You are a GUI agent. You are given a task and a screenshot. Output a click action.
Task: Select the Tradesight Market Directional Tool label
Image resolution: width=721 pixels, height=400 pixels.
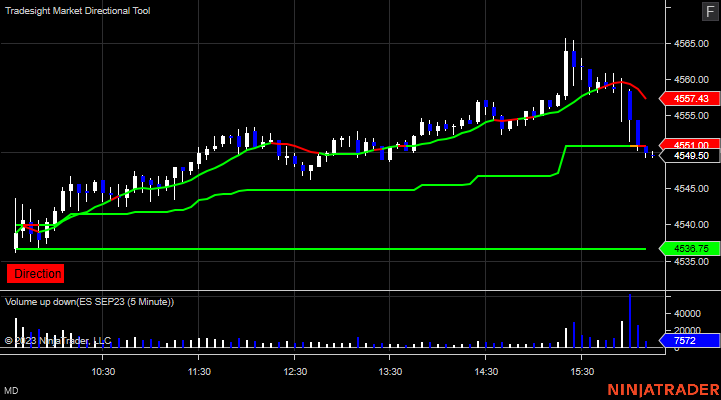coord(77,11)
